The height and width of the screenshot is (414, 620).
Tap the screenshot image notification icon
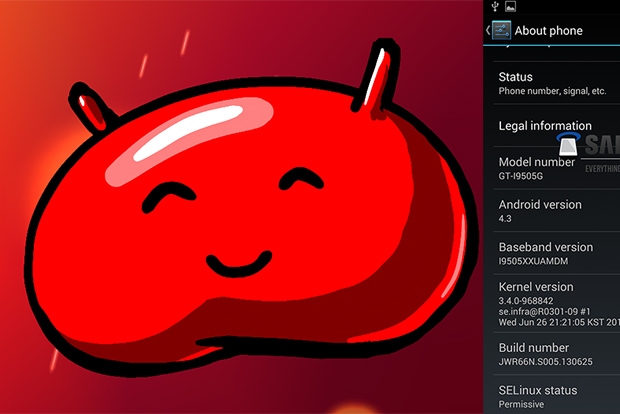tap(510, 6)
